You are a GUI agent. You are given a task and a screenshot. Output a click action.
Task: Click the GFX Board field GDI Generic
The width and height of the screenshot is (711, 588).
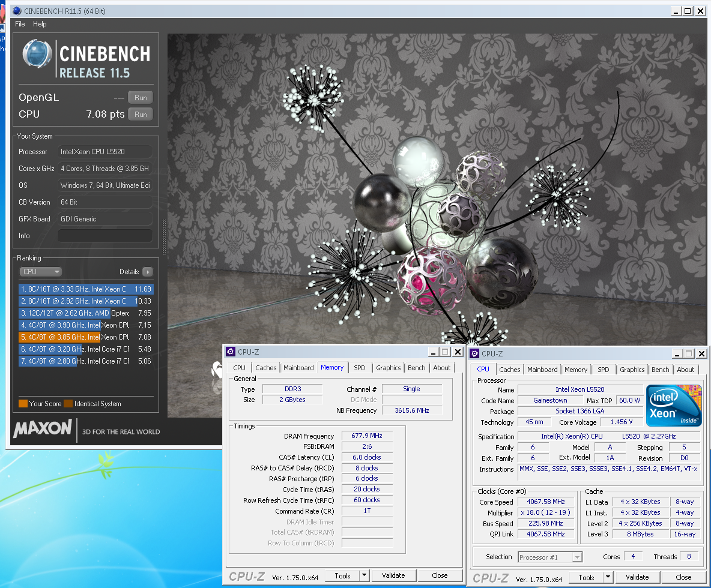point(104,219)
